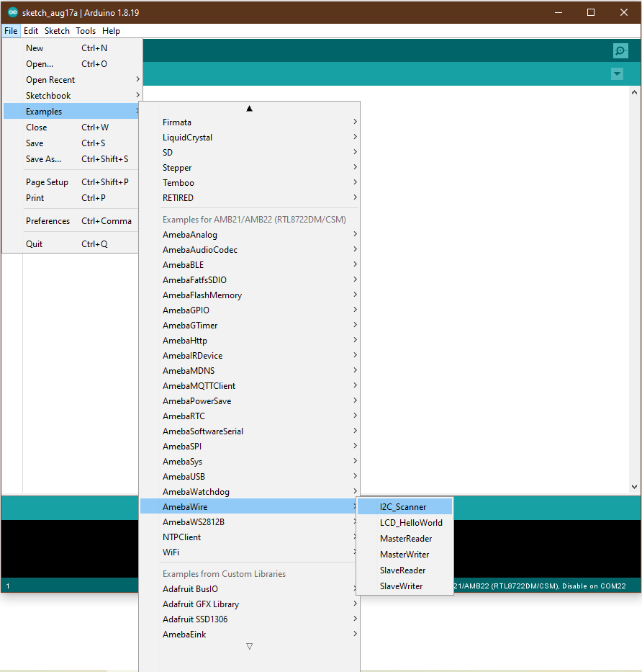Screen dimensions: 642x672
Task: Open the Edit menu
Action: [31, 31]
